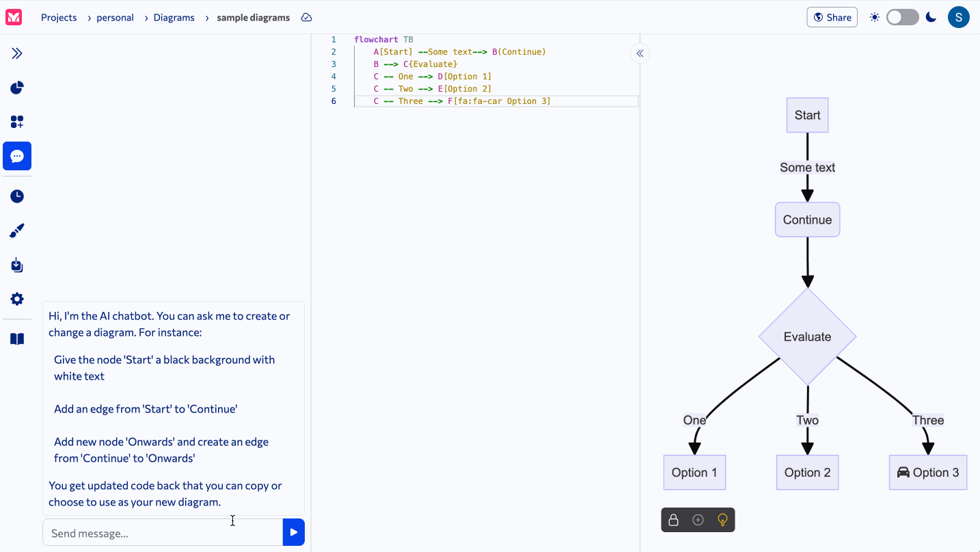Open version history via the clock icon
Screen dimensions: 980x552
[x=16, y=196]
